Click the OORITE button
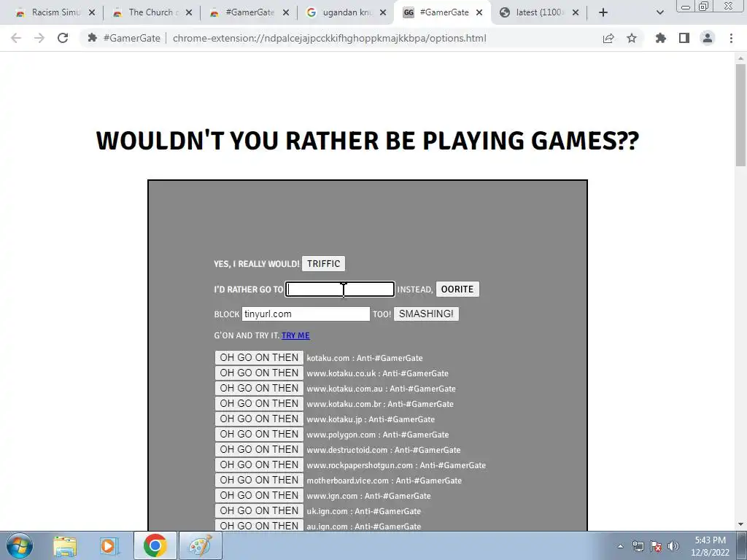 [457, 289]
